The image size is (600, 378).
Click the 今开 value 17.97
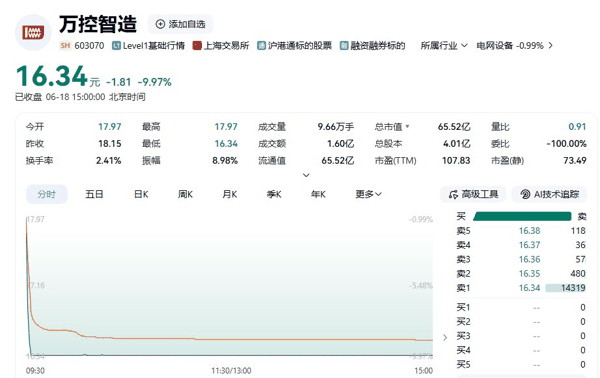[109, 127]
